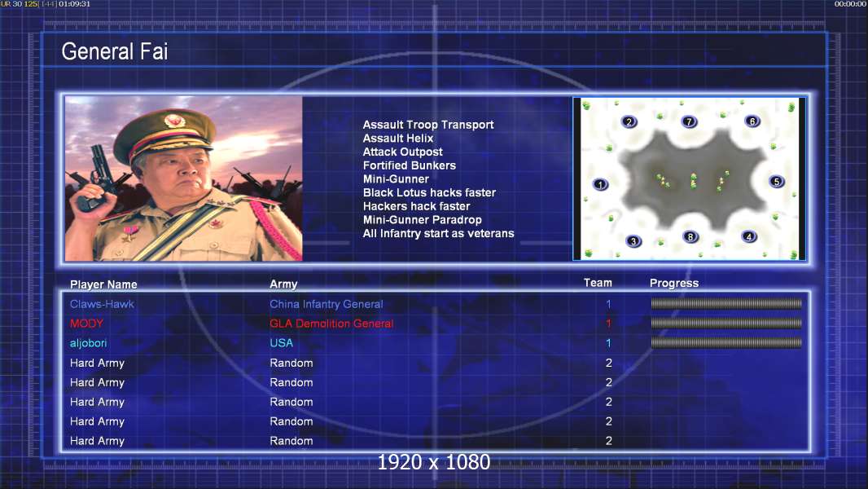Click 'Black Lotus hacks faster' text
Image resolution: width=868 pixels, height=489 pixels.
point(429,192)
